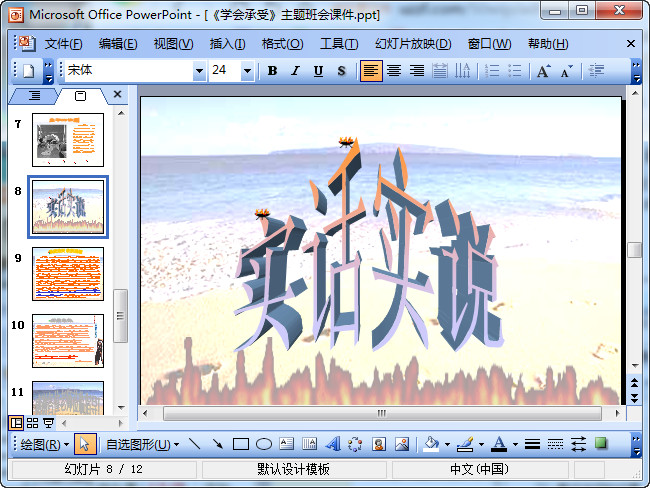Screen dimensions: 650x488
Task: Open the 绘图(R) drawing menu
Action: 44,444
